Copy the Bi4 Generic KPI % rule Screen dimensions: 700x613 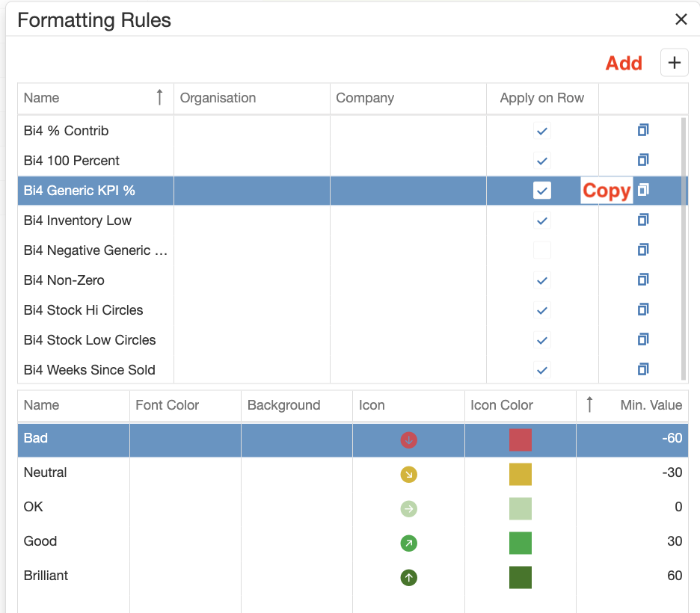(643, 190)
